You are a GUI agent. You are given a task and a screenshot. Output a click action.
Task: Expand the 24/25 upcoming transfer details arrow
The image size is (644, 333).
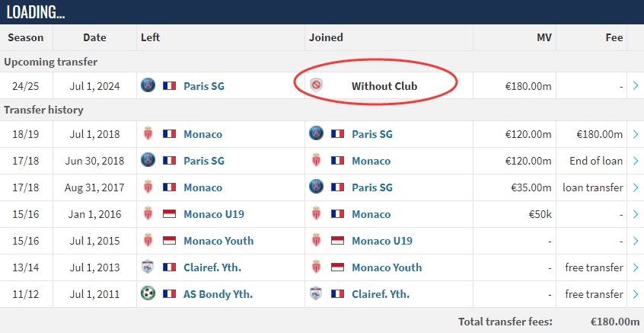(636, 85)
